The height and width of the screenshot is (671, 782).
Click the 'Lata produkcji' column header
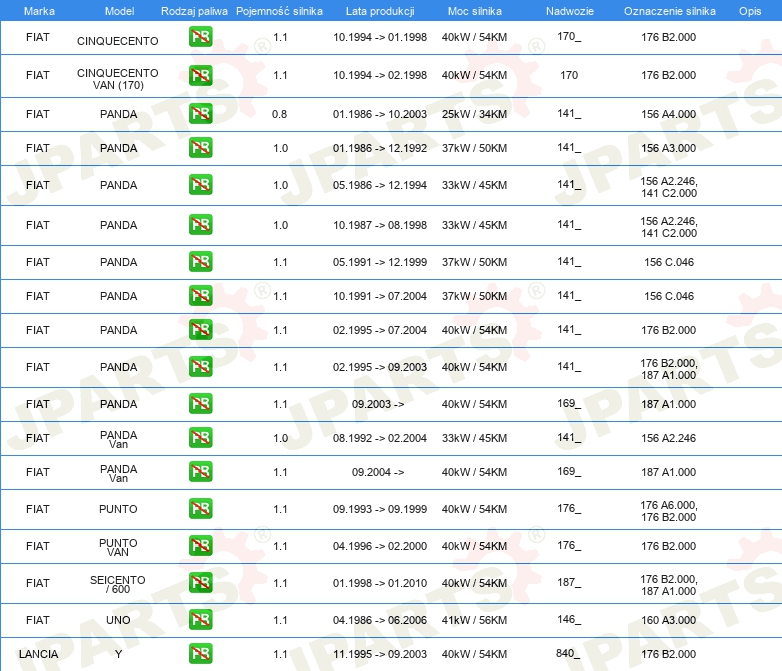coord(380,11)
